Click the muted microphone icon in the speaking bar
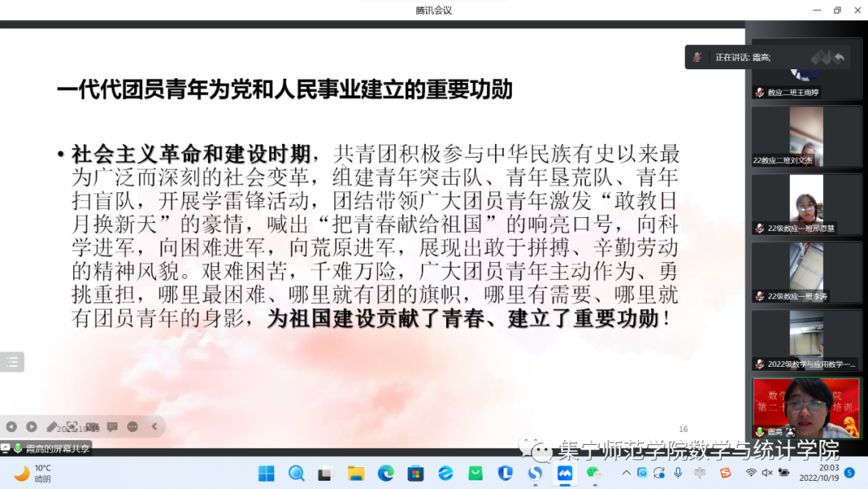The height and width of the screenshot is (489, 868). tap(698, 57)
